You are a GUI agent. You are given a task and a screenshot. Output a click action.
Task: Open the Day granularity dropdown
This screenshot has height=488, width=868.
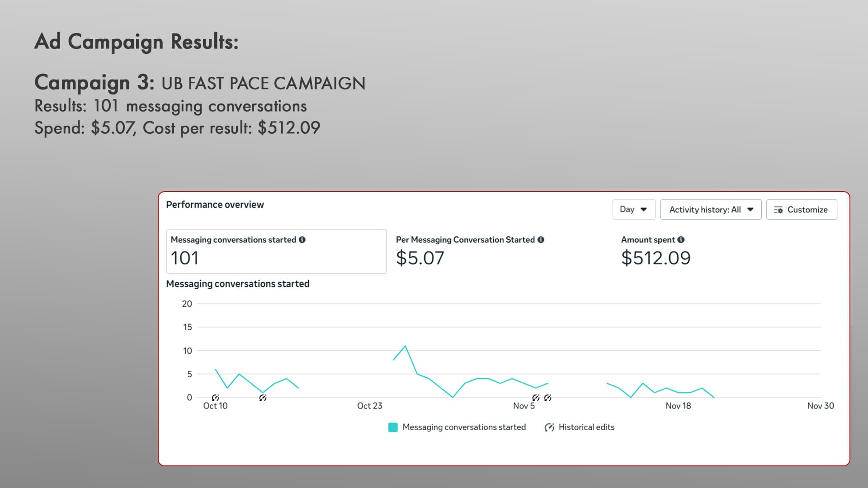point(633,209)
